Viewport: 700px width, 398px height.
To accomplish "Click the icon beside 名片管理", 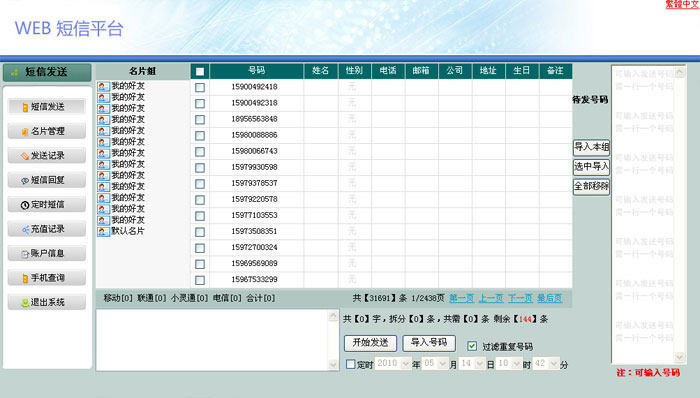I will pos(25,132).
